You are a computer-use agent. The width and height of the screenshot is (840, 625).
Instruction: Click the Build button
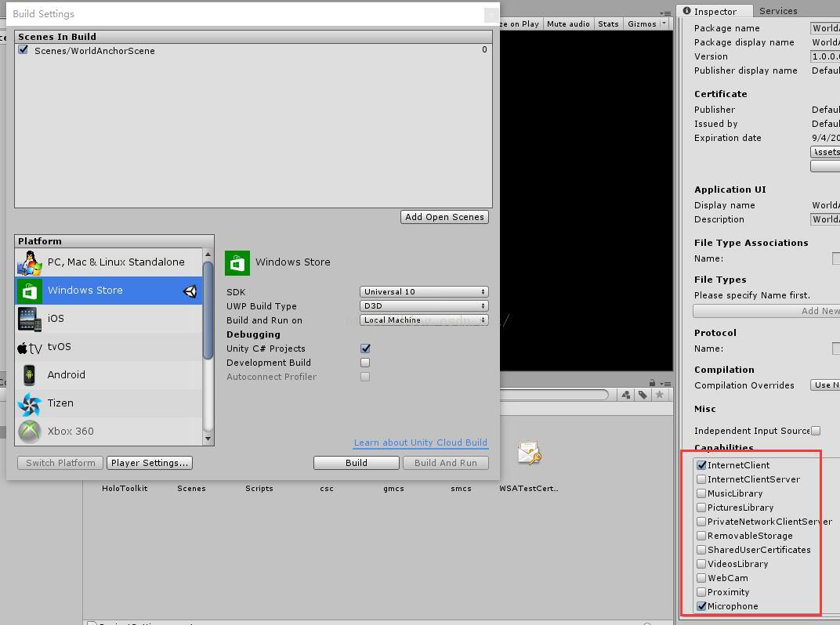point(357,463)
